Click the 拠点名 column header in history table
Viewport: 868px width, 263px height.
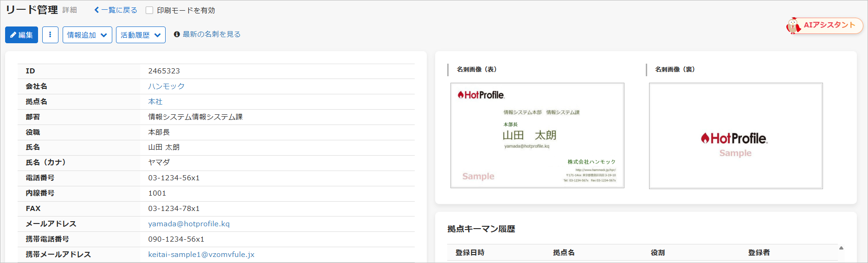pos(564,253)
